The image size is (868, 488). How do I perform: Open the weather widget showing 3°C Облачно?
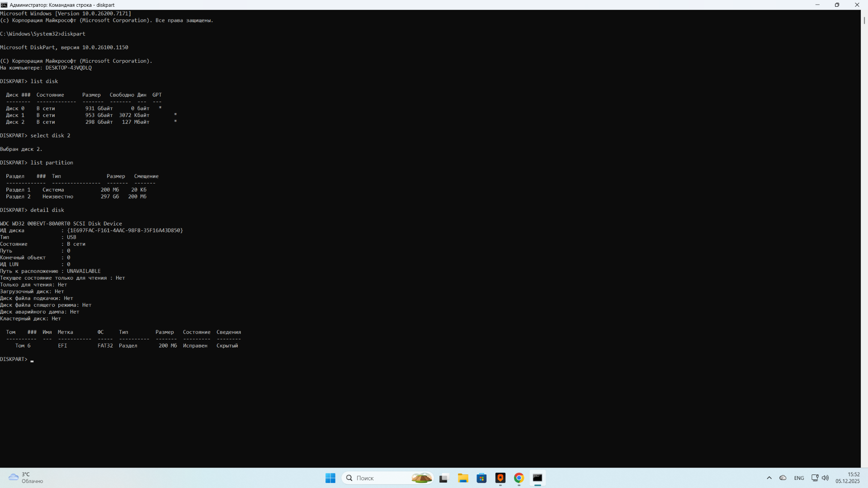pos(26,478)
